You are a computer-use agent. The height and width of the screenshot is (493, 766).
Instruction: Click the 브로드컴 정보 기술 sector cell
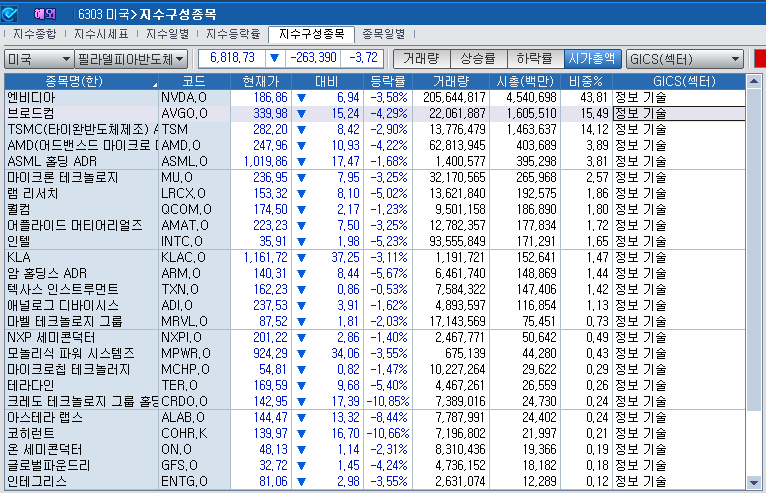pyautogui.click(x=679, y=113)
